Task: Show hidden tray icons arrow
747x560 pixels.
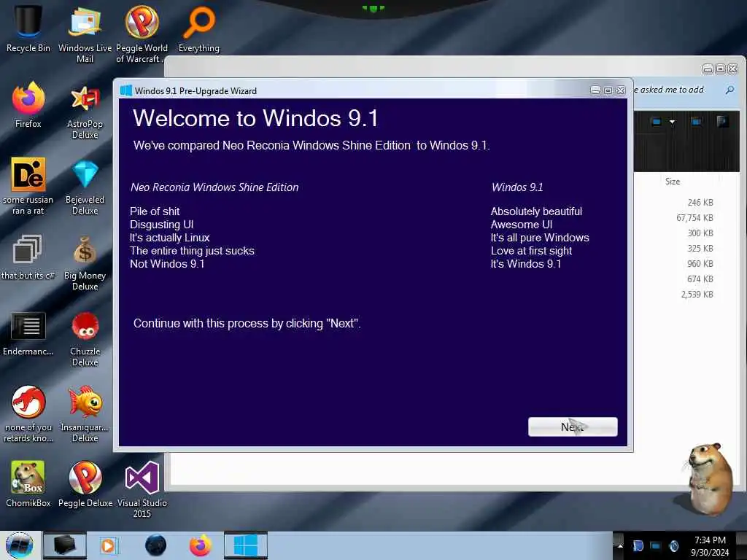Action: pyautogui.click(x=620, y=546)
